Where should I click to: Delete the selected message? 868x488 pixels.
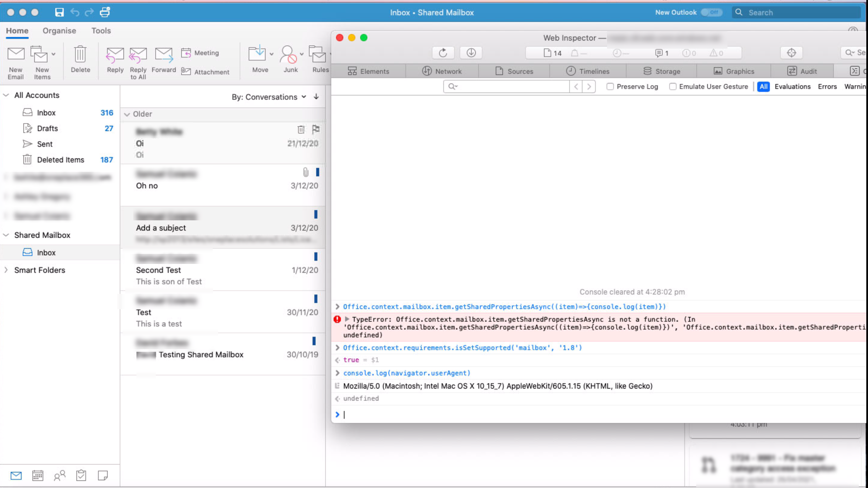point(80,61)
